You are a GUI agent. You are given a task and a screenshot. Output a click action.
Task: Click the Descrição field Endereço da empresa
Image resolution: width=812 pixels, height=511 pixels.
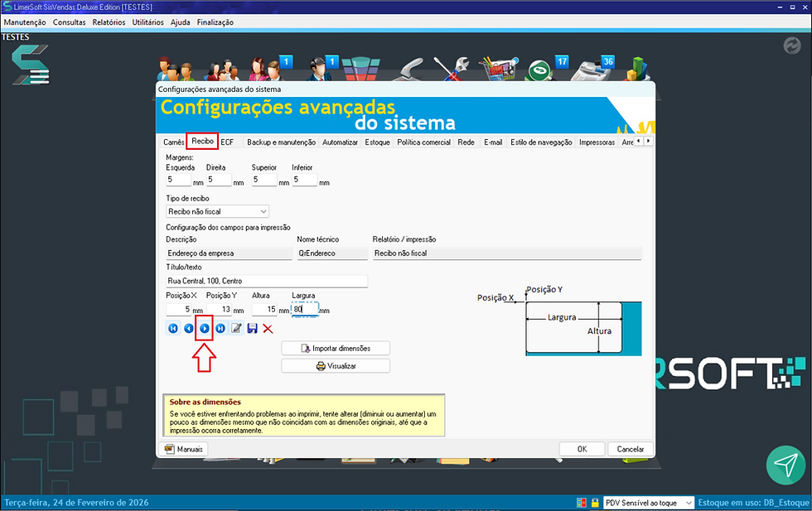tap(229, 253)
